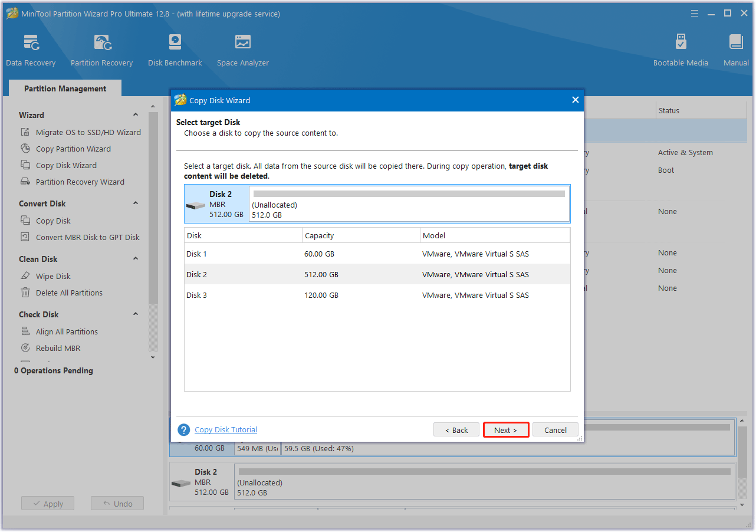Screen dimensions: 756x532
Task: Open Data Recovery tool
Action: 31,51
